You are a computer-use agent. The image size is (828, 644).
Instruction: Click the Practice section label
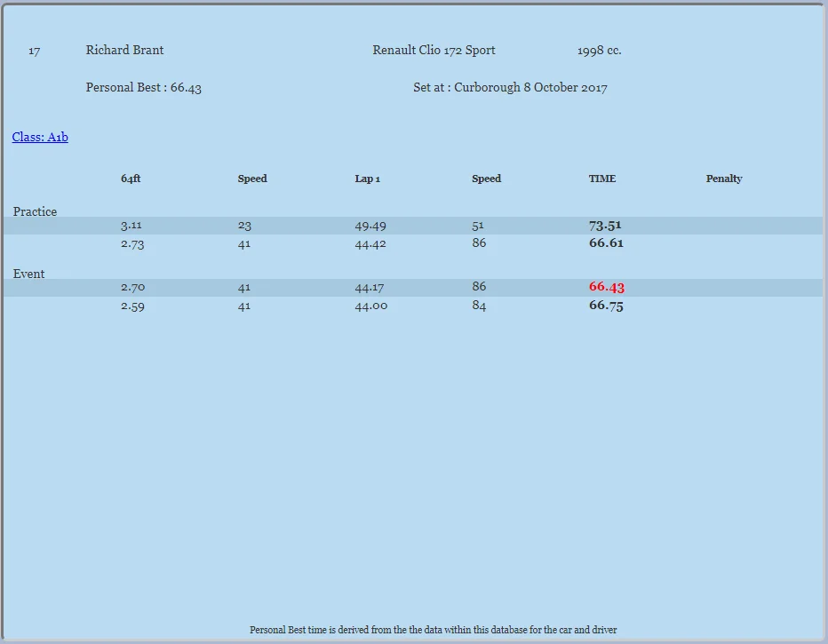coord(35,211)
